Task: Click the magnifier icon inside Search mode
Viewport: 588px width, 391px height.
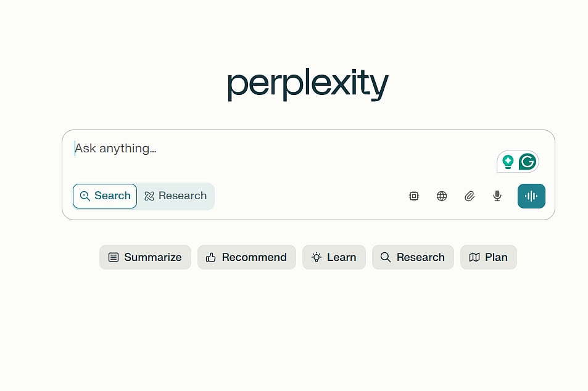Action: 86,196
